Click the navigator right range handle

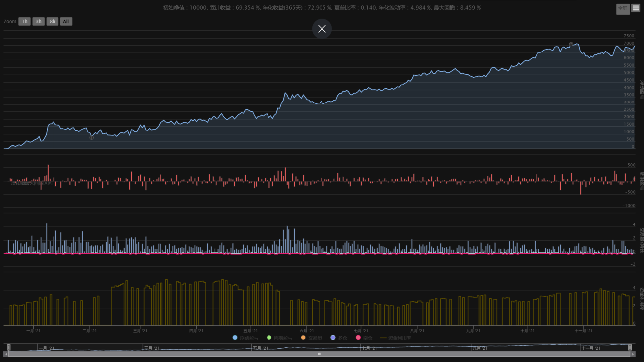630,347
